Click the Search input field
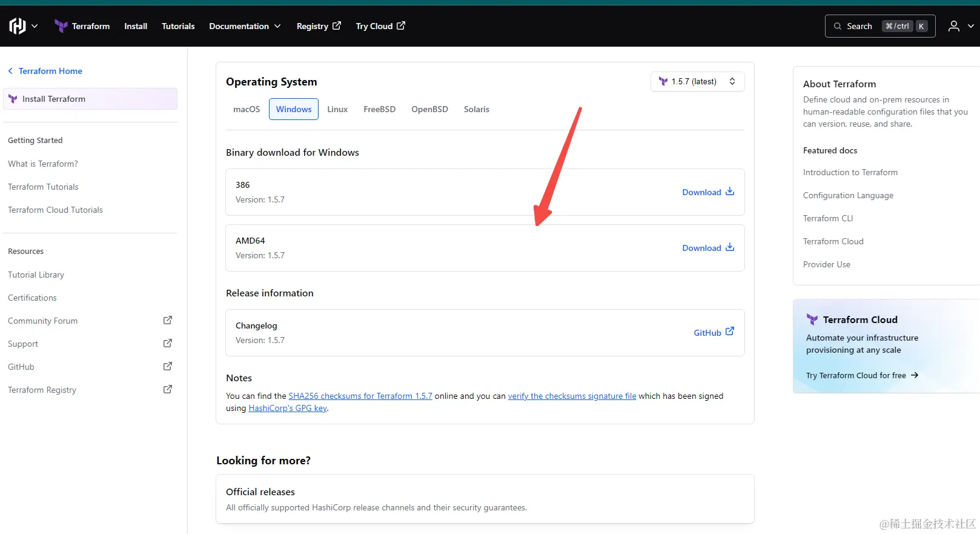 point(880,26)
